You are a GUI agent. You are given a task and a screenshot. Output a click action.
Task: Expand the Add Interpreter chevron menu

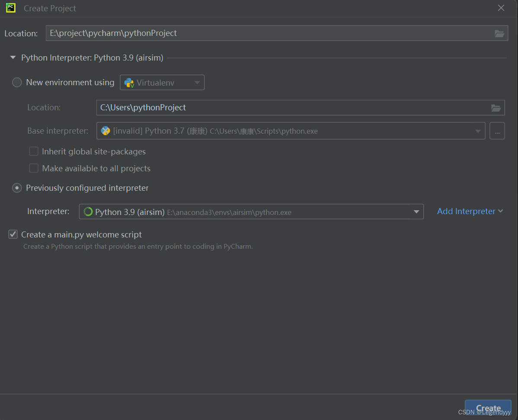click(501, 211)
